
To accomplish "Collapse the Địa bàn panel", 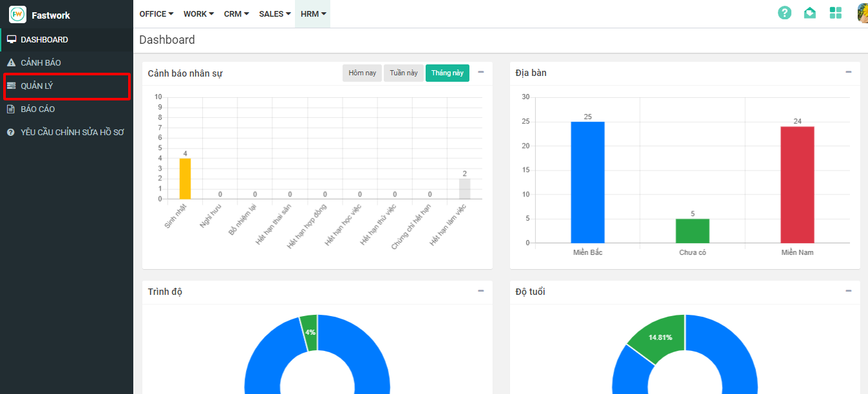I will click(848, 72).
